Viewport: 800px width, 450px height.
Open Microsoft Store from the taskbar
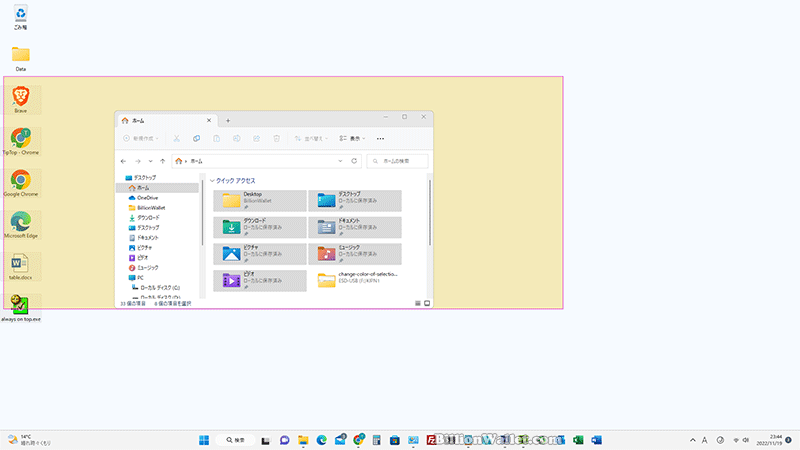tap(395, 440)
